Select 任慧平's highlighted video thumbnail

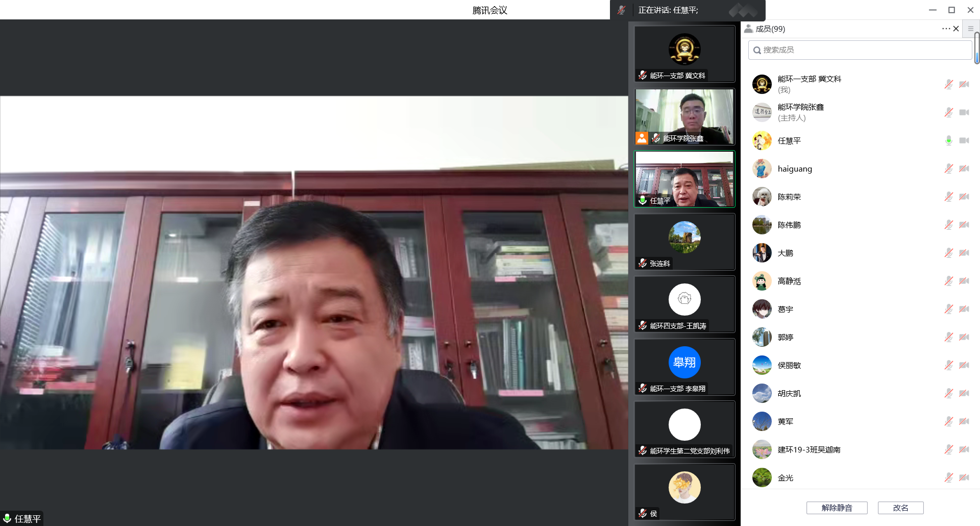click(684, 179)
